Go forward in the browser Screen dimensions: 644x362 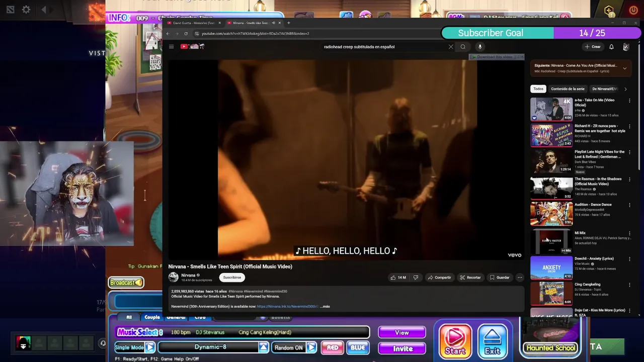point(177,34)
